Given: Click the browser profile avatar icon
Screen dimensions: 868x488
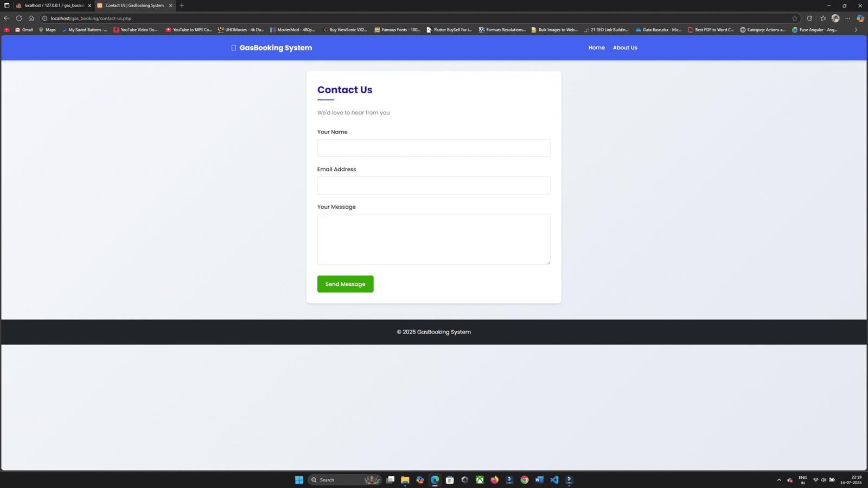Looking at the screenshot, I should 835,18.
